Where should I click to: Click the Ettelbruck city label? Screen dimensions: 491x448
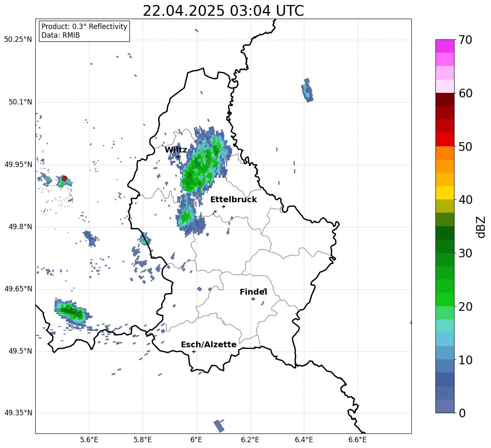point(233,200)
